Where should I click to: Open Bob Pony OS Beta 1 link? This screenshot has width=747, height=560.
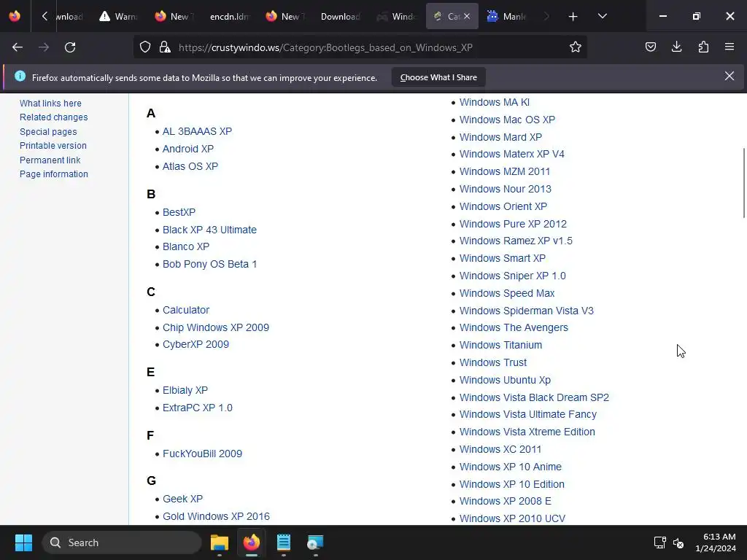[209, 264]
